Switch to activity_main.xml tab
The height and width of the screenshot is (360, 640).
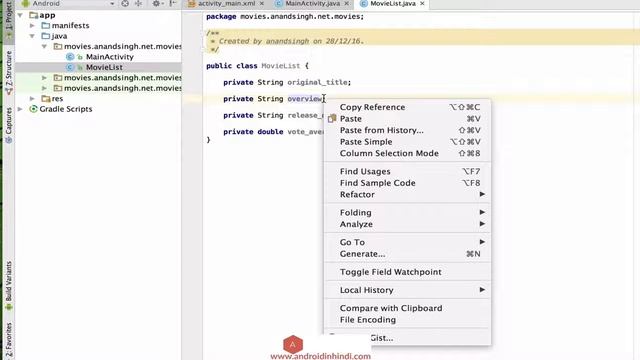(x=227, y=4)
